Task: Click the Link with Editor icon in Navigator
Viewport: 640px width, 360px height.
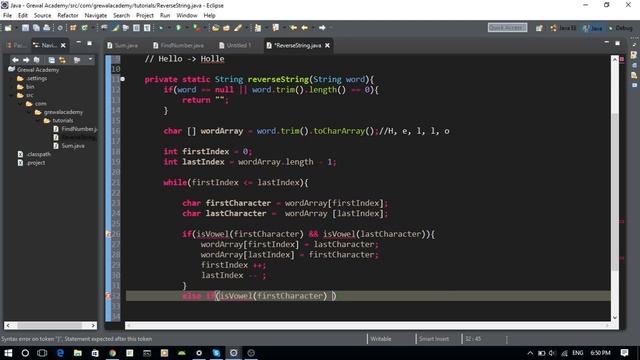Action: [x=62, y=60]
